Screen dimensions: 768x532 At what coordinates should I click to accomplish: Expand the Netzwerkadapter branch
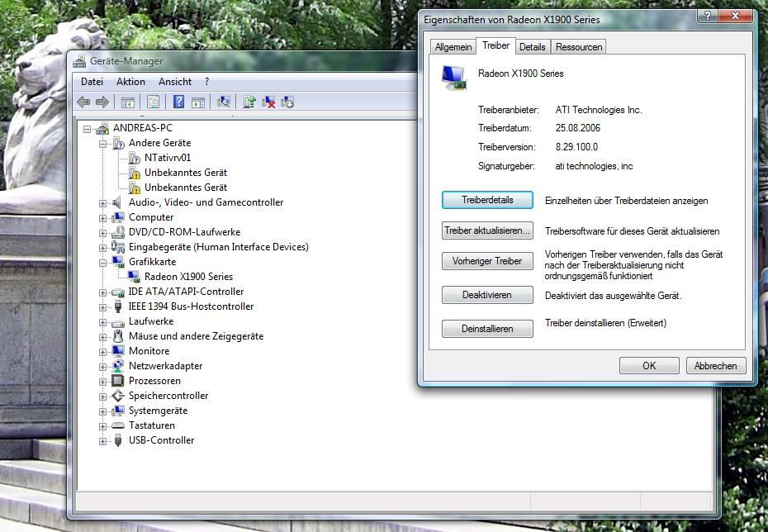102,367
